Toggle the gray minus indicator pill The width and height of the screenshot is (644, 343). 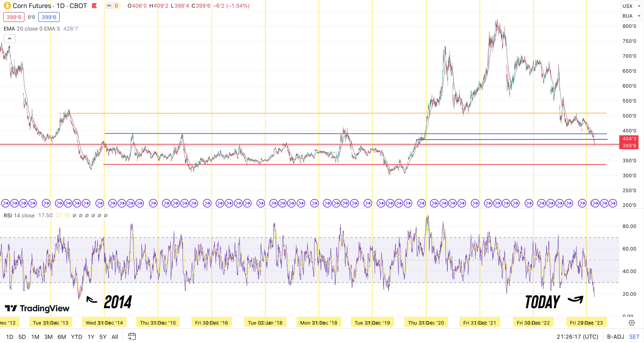point(109,6)
